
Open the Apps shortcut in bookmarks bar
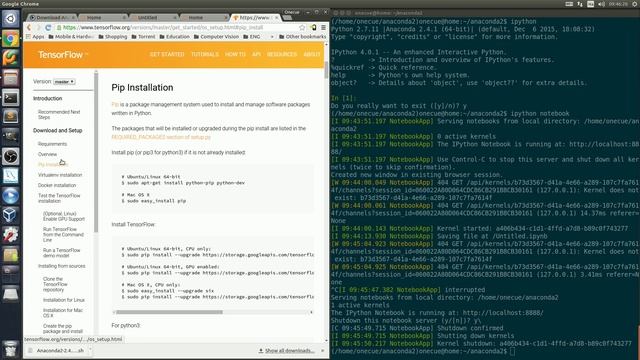(35, 37)
